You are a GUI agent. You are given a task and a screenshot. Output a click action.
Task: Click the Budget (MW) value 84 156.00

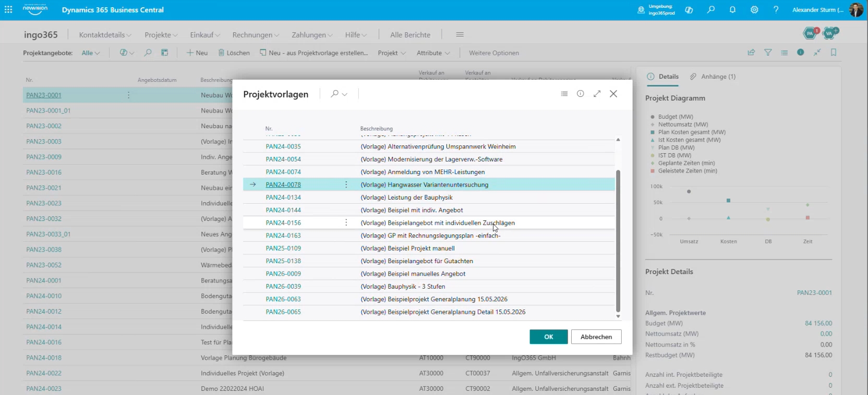818,323
